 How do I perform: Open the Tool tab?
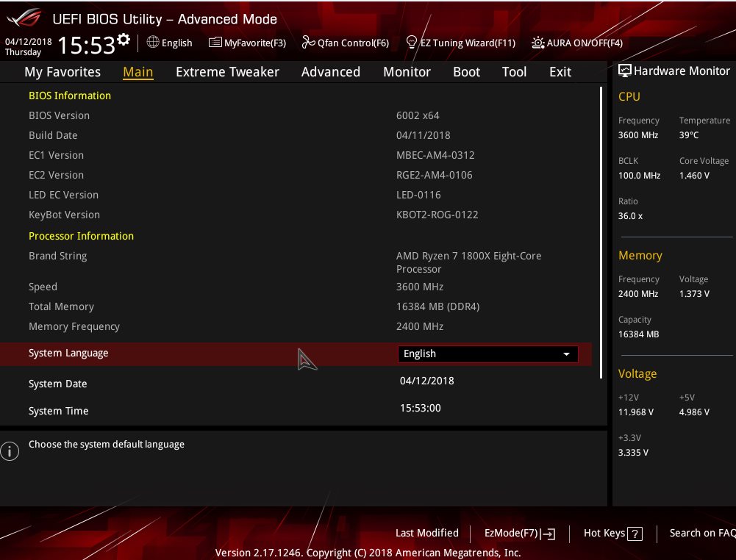(x=514, y=72)
